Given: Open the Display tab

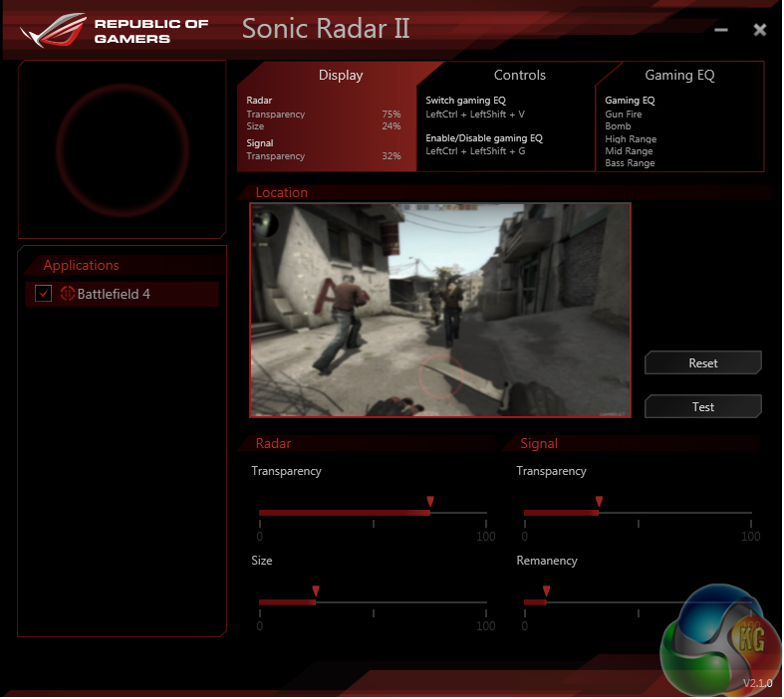Looking at the screenshot, I should point(340,76).
